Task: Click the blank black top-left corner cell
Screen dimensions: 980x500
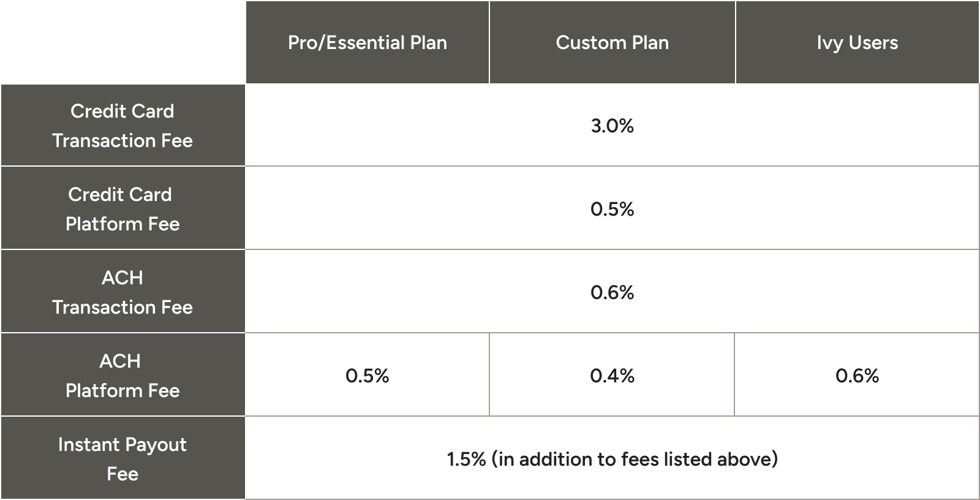Action: [123, 42]
